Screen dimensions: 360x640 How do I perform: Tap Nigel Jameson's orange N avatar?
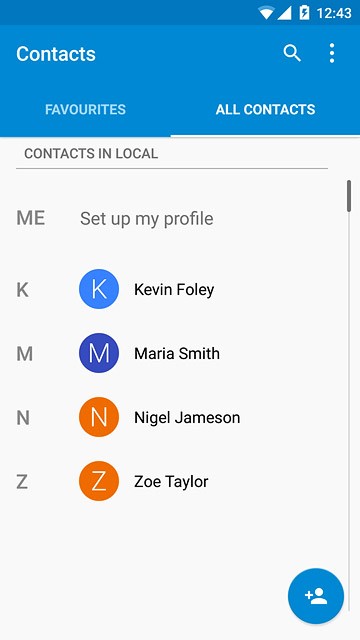pos(99,417)
